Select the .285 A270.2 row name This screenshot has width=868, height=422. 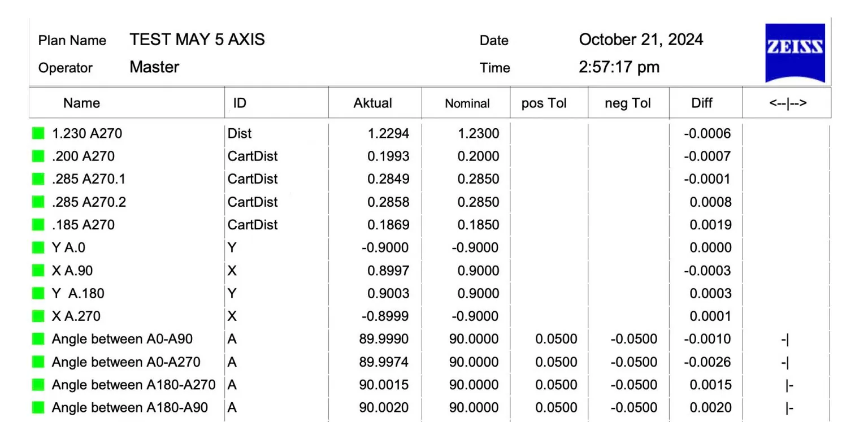tap(89, 202)
